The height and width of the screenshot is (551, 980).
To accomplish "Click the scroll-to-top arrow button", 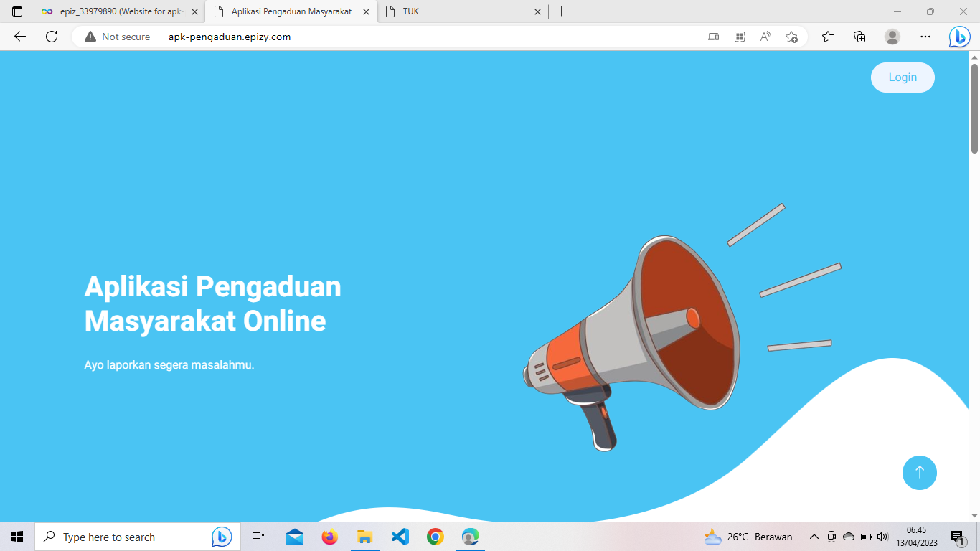I will pyautogui.click(x=919, y=473).
